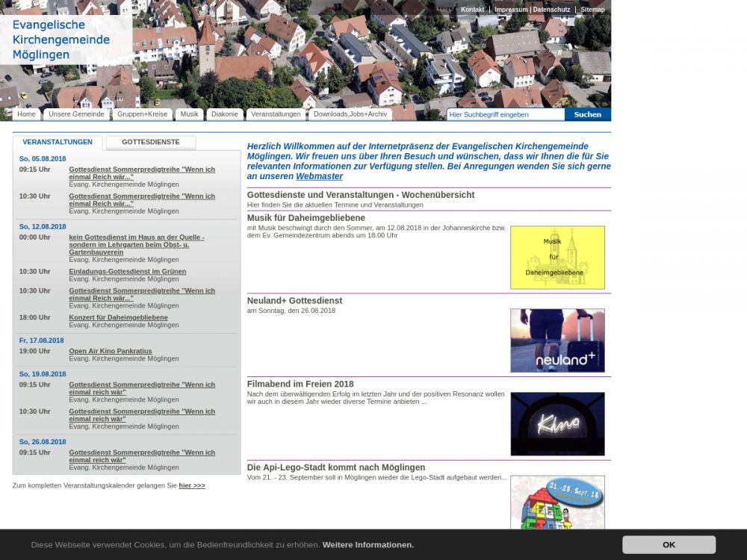Open the Unsere Gemeinde menu
The image size is (747, 560).
tap(76, 114)
